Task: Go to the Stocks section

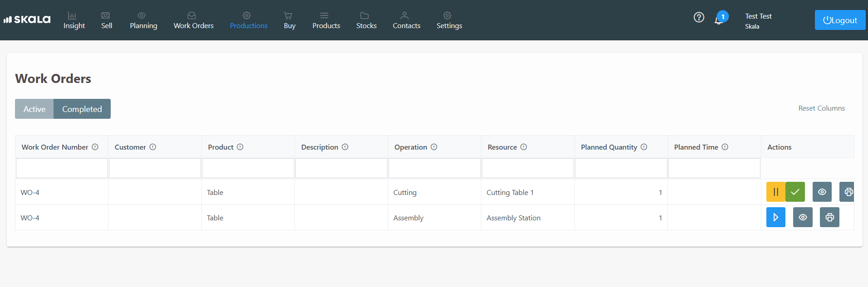Action: click(366, 20)
